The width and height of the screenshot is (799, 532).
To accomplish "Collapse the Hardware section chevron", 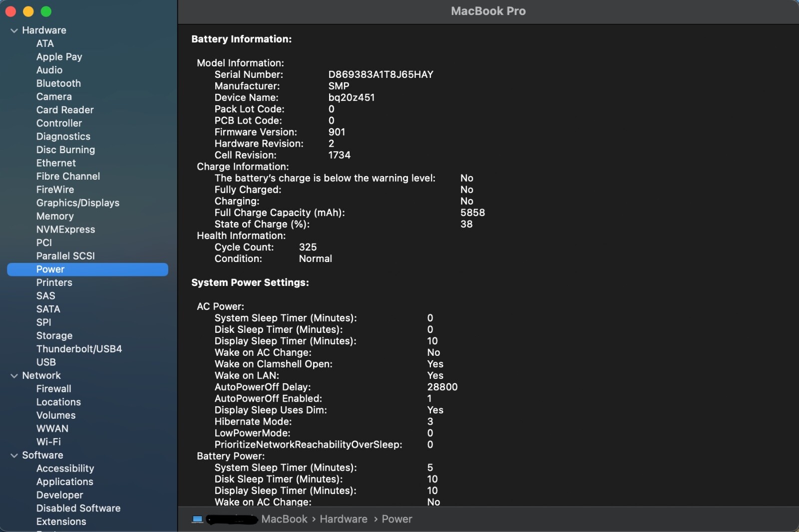I will [14, 30].
